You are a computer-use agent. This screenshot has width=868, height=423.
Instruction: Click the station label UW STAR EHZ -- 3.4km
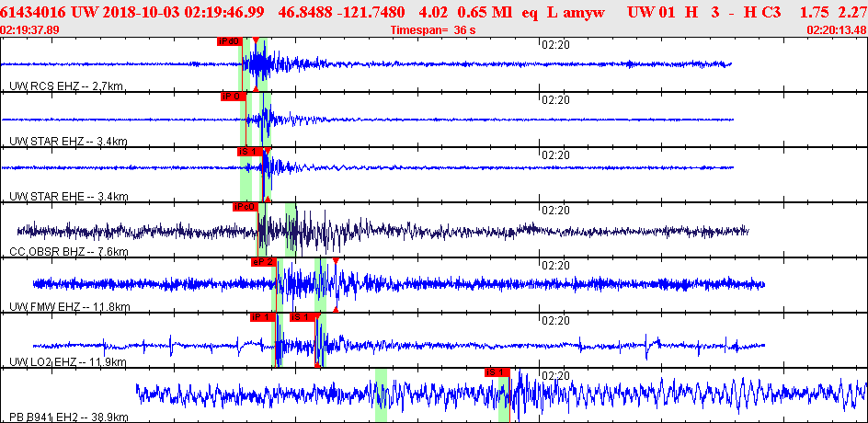68,142
